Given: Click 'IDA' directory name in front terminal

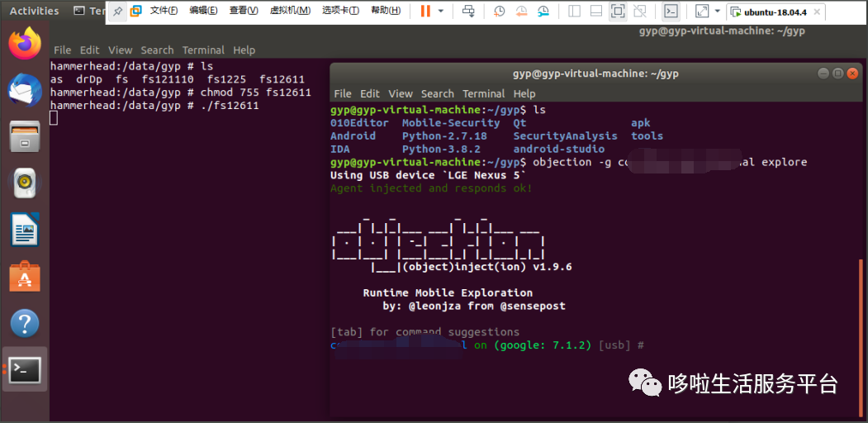Looking at the screenshot, I should (x=340, y=149).
